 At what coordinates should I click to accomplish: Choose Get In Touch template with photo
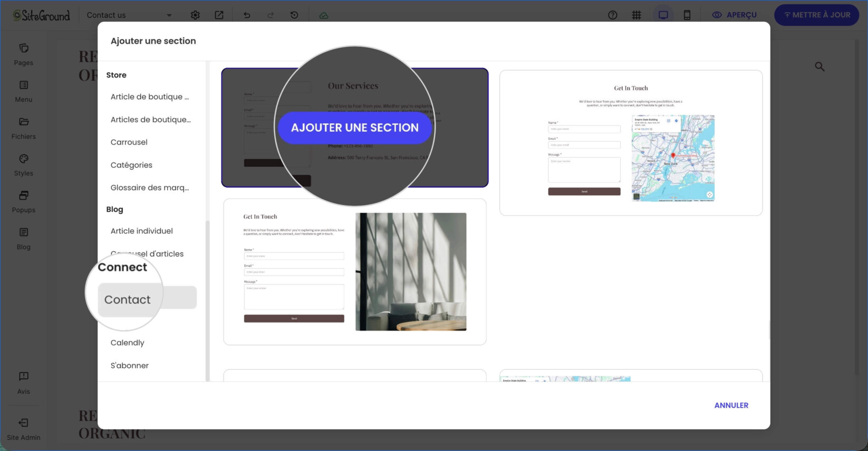(x=355, y=272)
